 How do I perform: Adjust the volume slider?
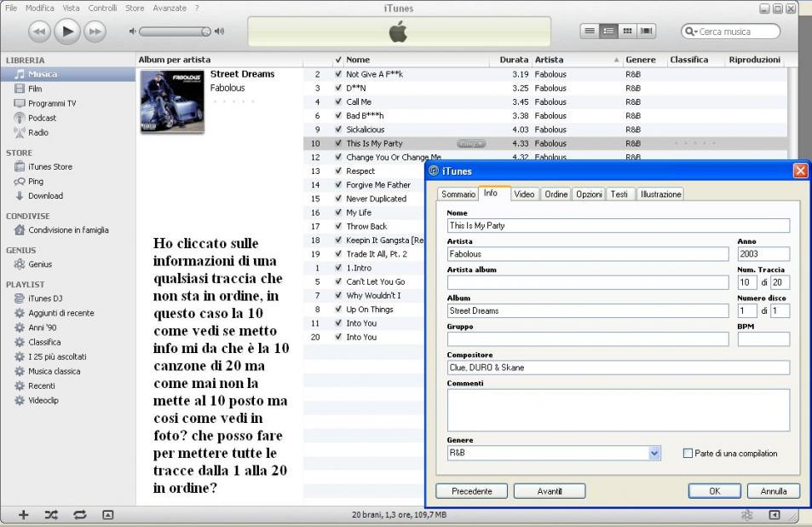[x=175, y=32]
